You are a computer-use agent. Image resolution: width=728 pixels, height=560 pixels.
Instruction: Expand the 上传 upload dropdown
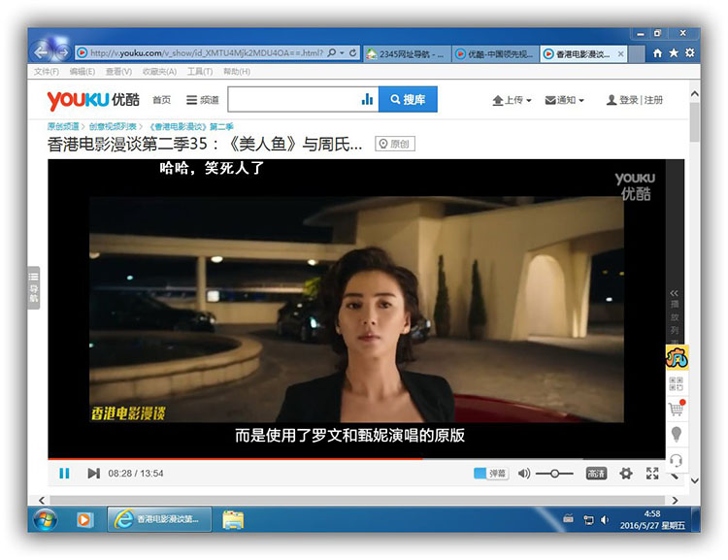(512, 100)
